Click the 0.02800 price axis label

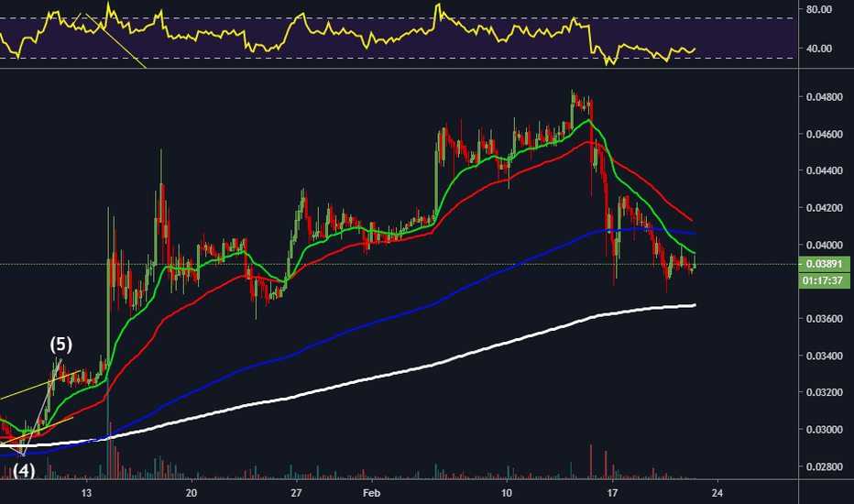click(x=824, y=466)
